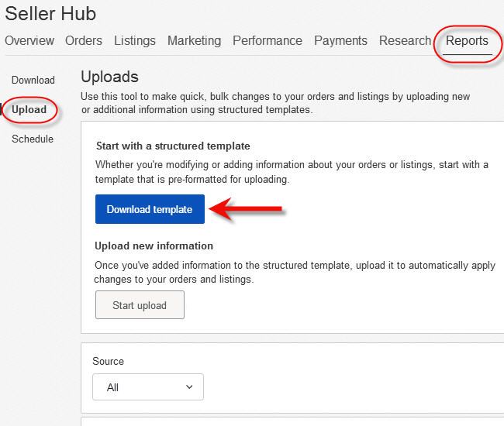Open the Overview tab

pyautogui.click(x=29, y=41)
